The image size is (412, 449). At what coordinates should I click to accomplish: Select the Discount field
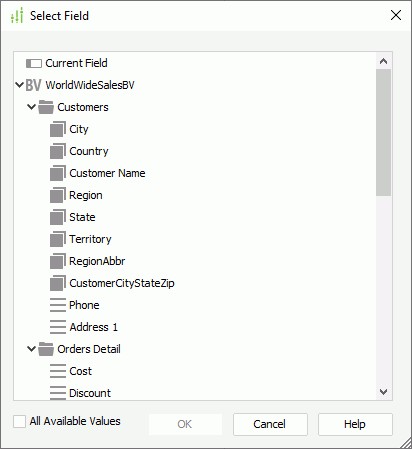[x=90, y=393]
